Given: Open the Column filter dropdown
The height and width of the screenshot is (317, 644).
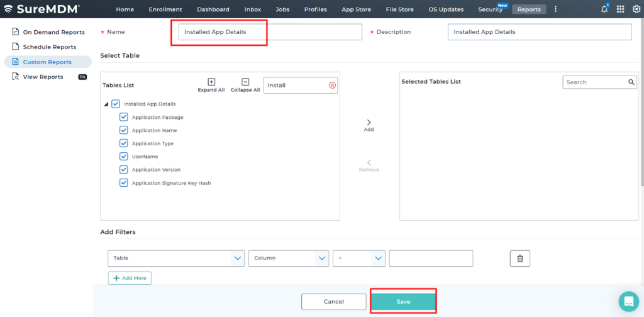Looking at the screenshot, I should [289, 258].
